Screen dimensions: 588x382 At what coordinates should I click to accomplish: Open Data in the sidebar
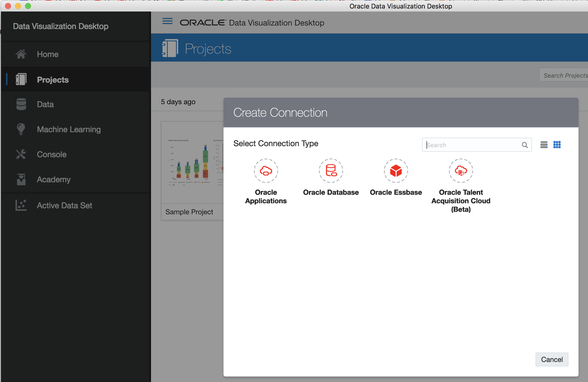click(75, 104)
